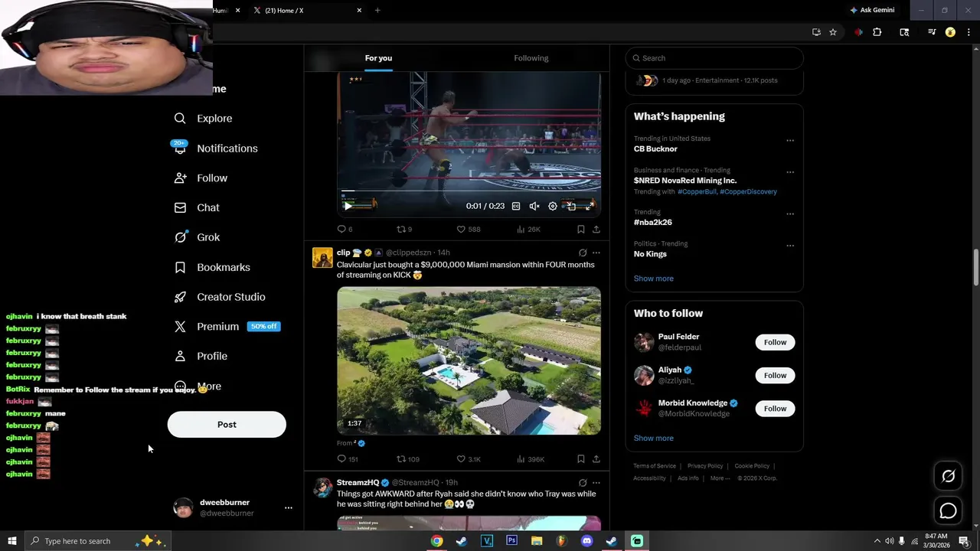Screen dimensions: 980x551
Task: Open more options for $NRED trend
Action: pyautogui.click(x=790, y=172)
